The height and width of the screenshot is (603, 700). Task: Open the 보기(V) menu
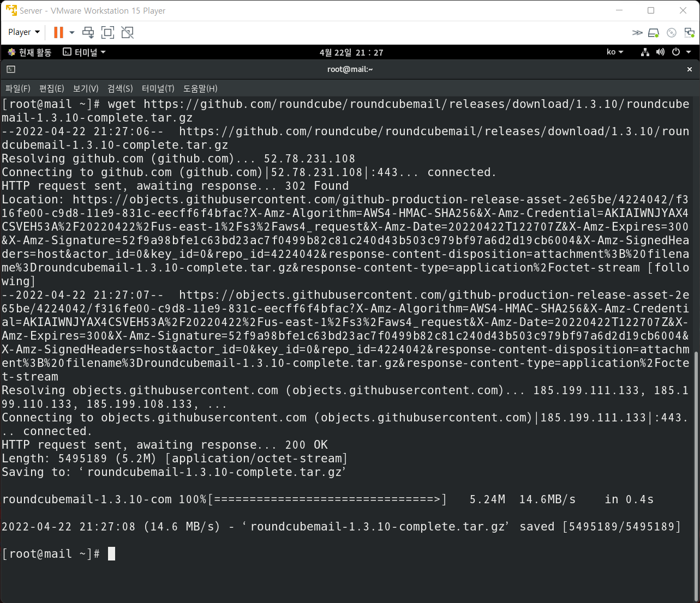click(x=86, y=88)
